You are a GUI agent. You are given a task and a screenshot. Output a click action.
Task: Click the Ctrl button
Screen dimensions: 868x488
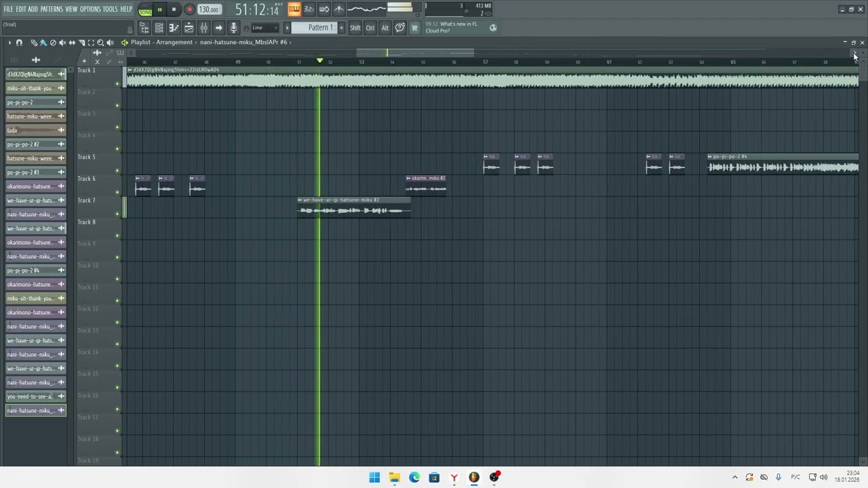coord(370,28)
